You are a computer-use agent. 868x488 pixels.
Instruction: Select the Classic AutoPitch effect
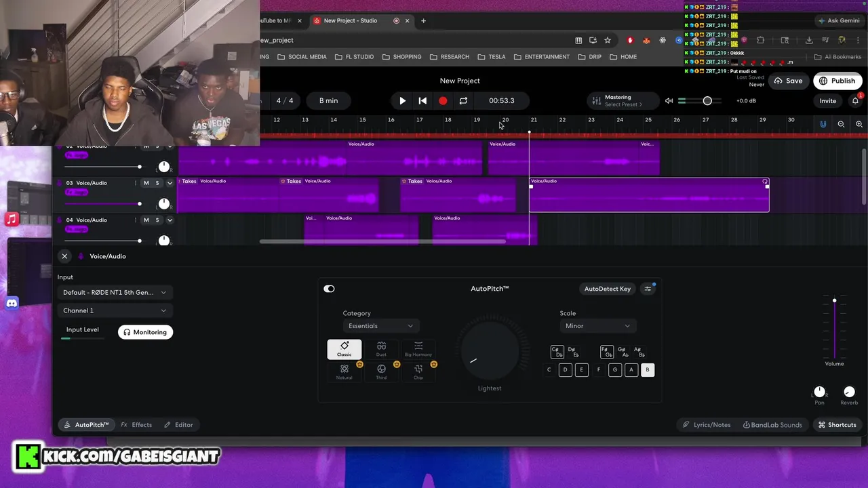(x=344, y=349)
